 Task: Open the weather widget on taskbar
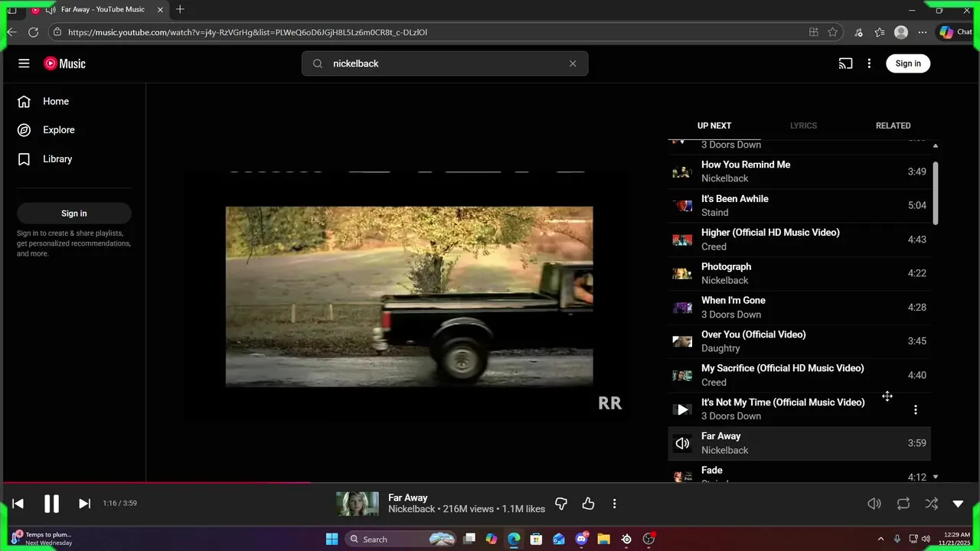(x=42, y=539)
